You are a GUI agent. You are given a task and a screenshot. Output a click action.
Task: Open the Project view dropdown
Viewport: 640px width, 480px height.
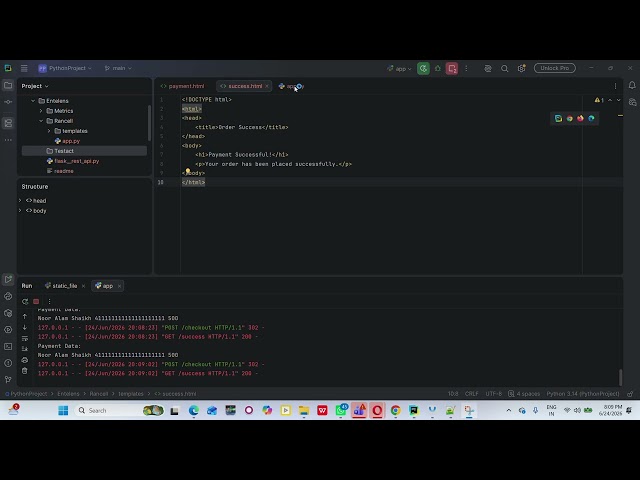35,86
